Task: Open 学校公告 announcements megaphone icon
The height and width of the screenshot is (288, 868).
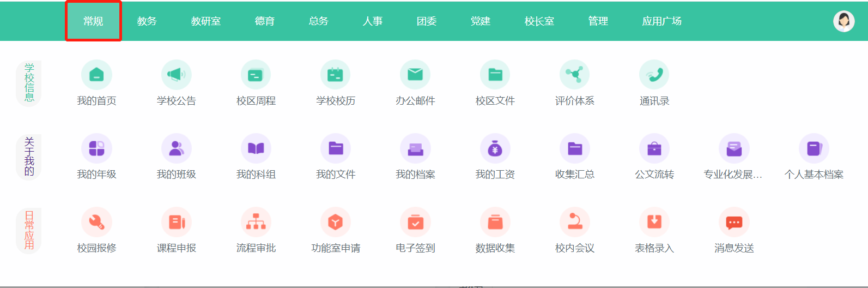Action: pos(176,75)
